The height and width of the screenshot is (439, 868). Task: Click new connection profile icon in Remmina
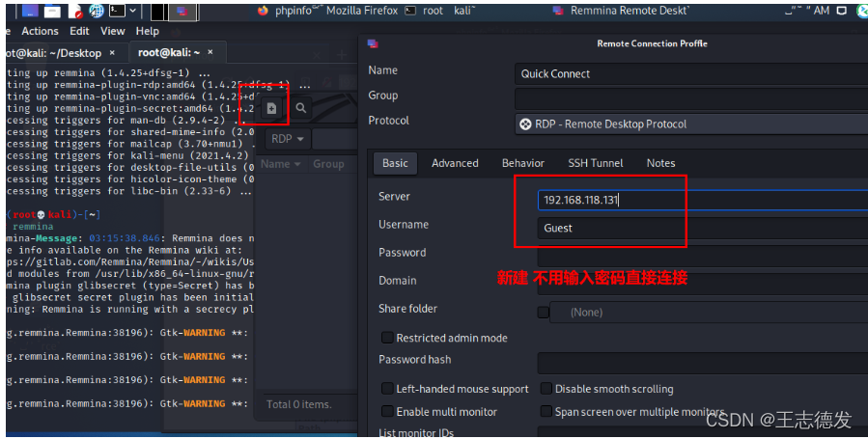(271, 108)
